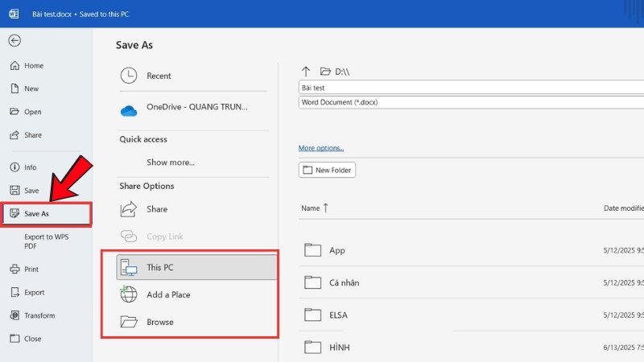Open the Cá nhân folder

click(x=345, y=283)
